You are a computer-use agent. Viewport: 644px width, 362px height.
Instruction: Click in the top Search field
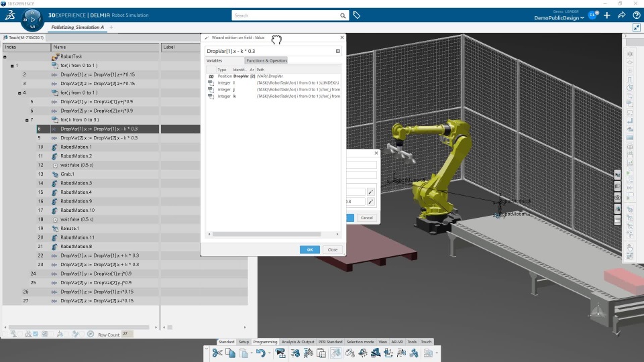click(x=286, y=15)
